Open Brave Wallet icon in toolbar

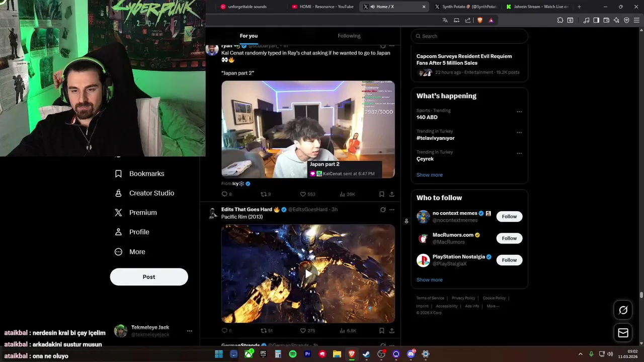tap(606, 20)
